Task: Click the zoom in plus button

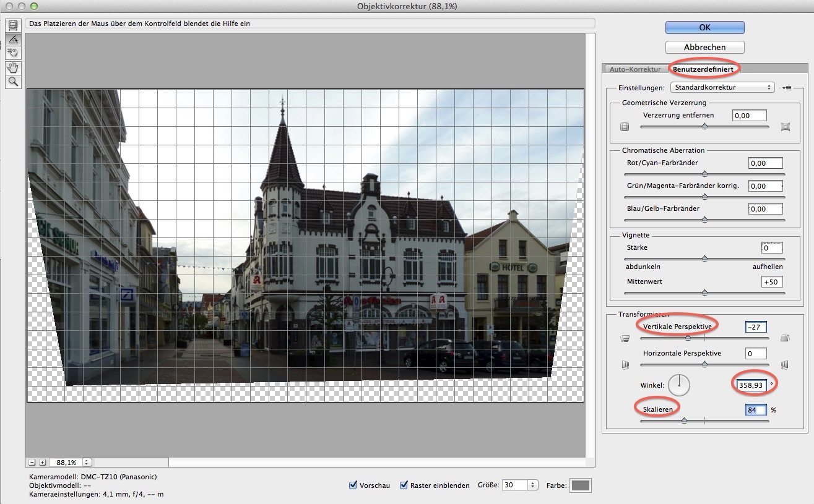Action: (43, 462)
